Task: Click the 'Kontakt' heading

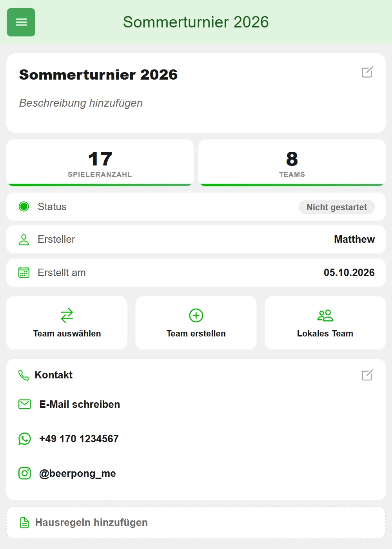Action: point(54,375)
